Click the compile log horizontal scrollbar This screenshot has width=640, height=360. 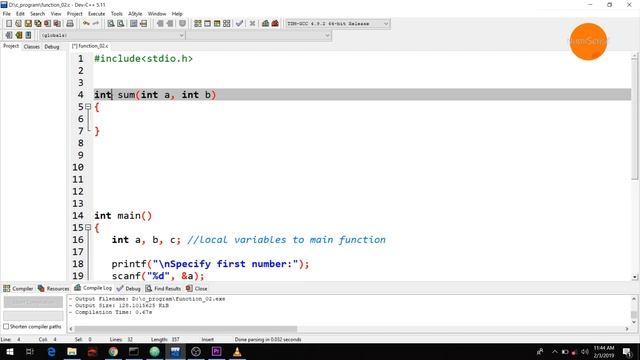186,329
